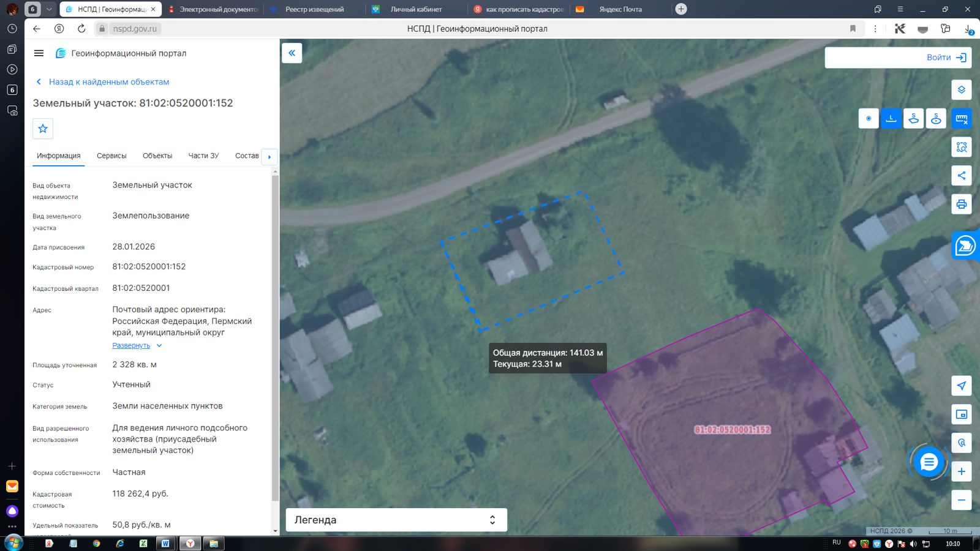
Task: Open the map layers panel icon
Action: click(x=961, y=90)
